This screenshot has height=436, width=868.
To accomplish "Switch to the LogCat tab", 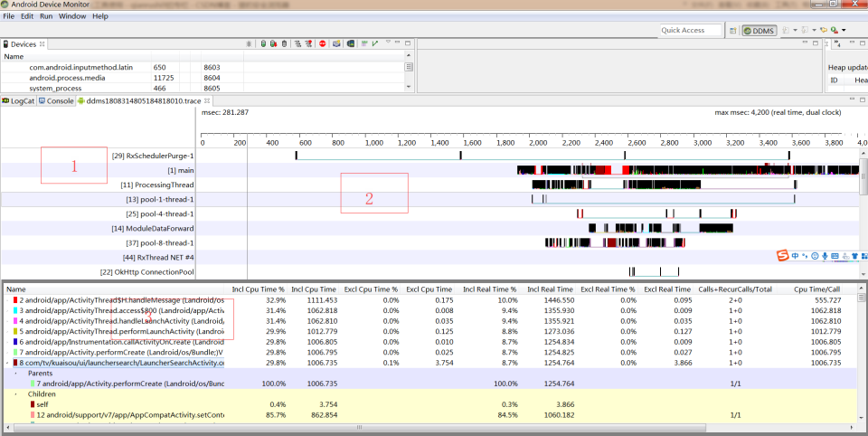I will click(18, 100).
